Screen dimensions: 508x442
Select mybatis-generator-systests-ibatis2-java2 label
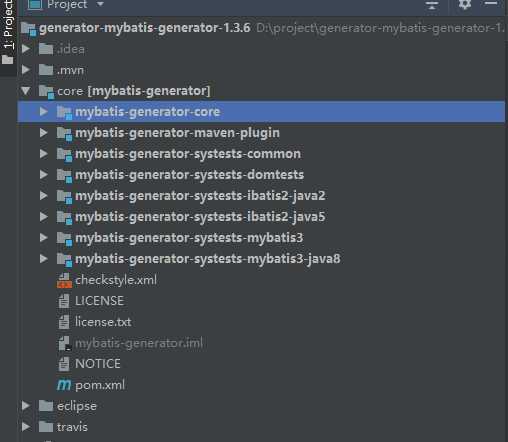pos(200,196)
